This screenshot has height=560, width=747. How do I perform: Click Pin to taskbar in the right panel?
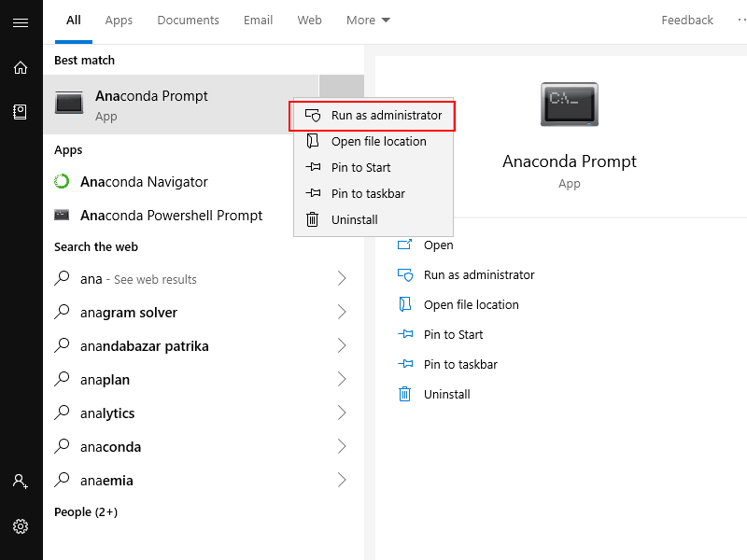point(460,365)
